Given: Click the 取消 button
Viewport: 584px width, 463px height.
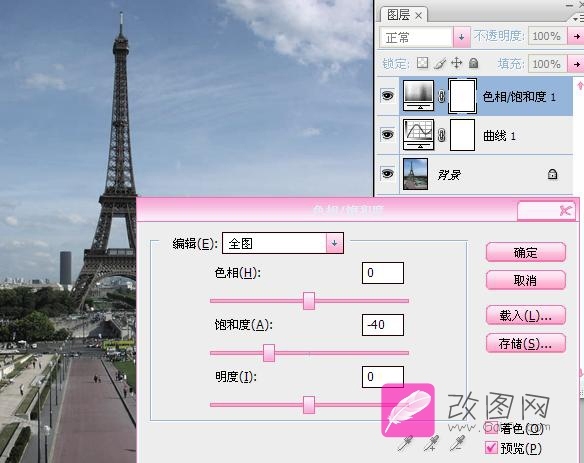Looking at the screenshot, I should point(526,280).
